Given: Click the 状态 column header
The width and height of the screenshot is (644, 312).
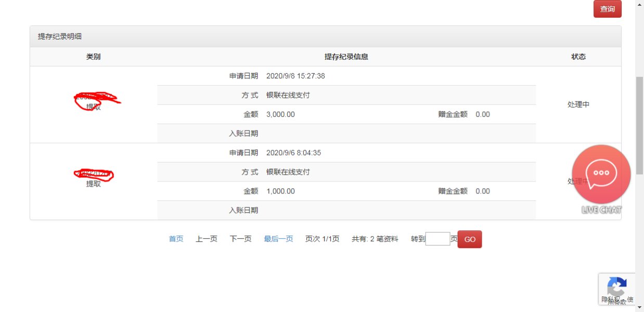Looking at the screenshot, I should pyautogui.click(x=578, y=57).
